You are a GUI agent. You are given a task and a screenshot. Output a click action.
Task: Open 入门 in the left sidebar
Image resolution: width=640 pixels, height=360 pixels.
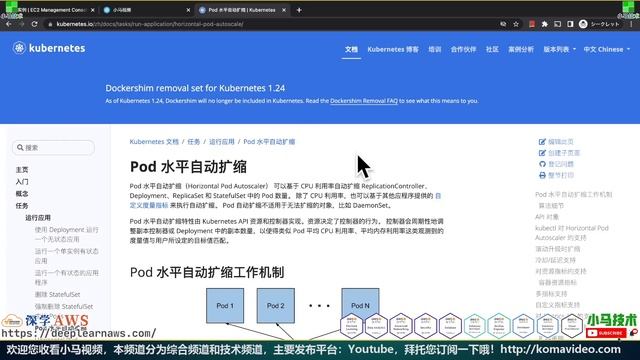tap(22, 182)
